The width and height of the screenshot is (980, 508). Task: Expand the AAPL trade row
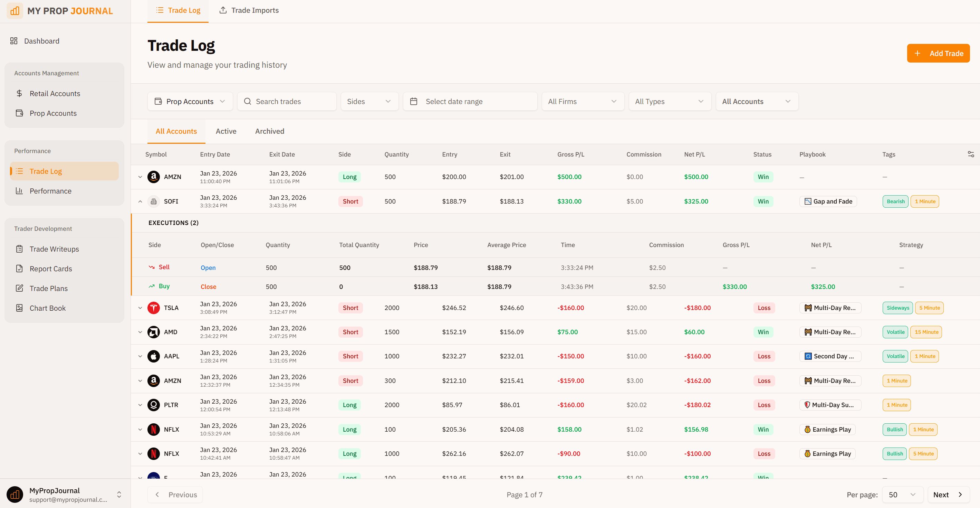(140, 356)
